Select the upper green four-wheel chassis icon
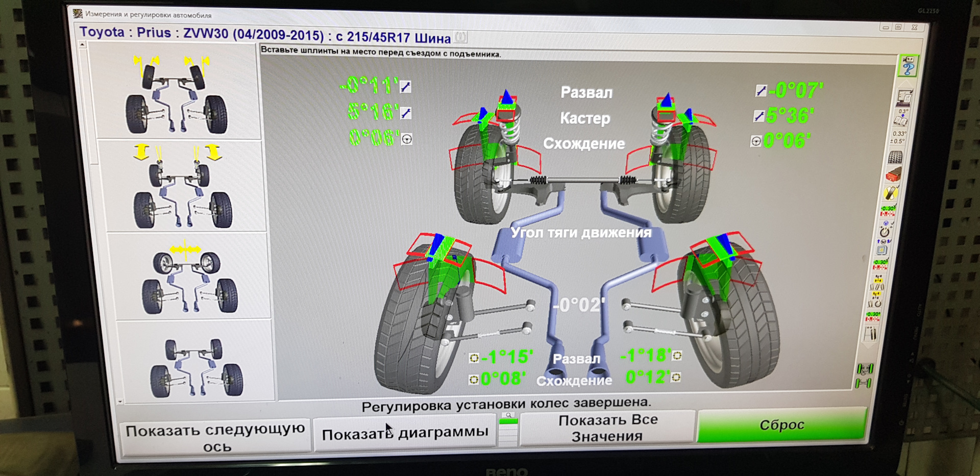This screenshot has height=476, width=980. point(865,368)
